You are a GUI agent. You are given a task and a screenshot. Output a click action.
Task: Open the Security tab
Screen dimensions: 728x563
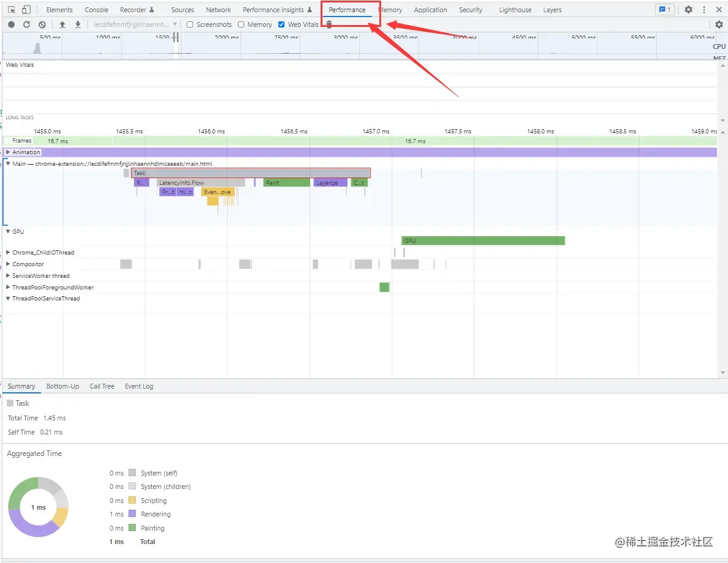pos(471,10)
